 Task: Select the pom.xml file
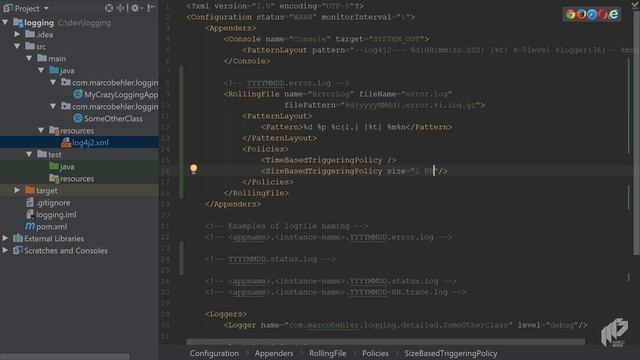tap(51, 227)
